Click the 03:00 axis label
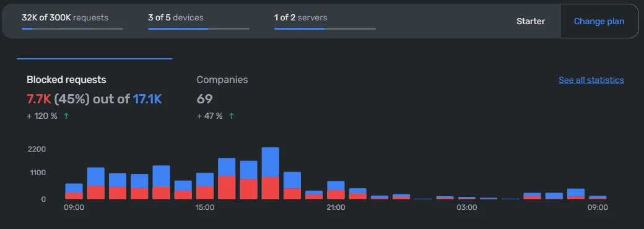The image size is (644, 229). pyautogui.click(x=466, y=208)
